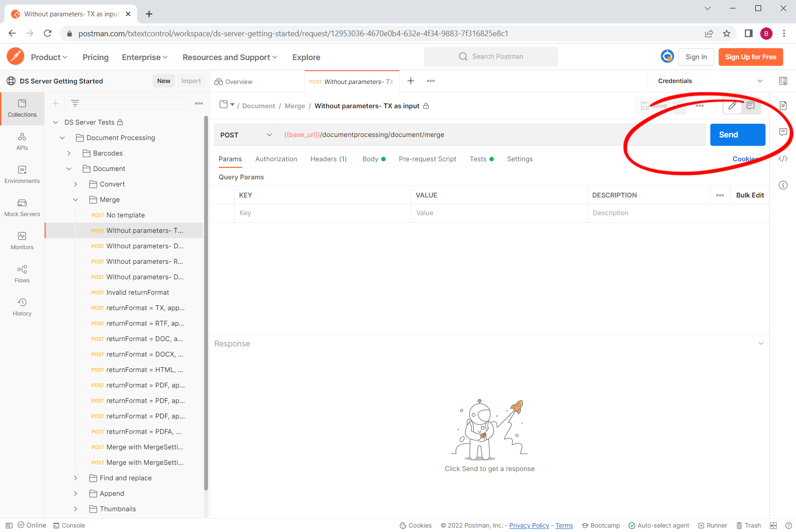
Task: Click Sign Up for Free button
Action: [751, 57]
